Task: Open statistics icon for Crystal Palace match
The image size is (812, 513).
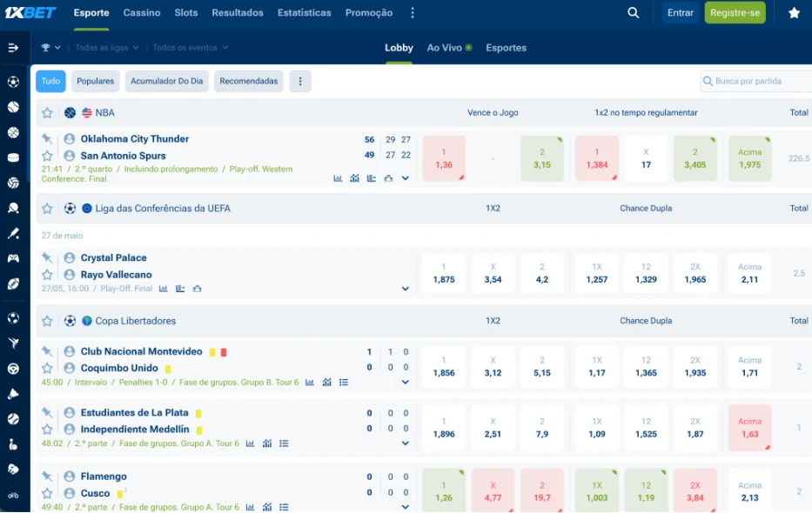Action: 163,289
